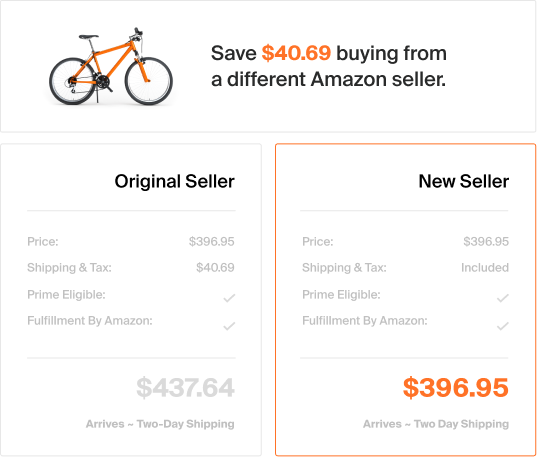This screenshot has height=457, width=537.
Task: Select the New Seller card heading
Action: [464, 181]
